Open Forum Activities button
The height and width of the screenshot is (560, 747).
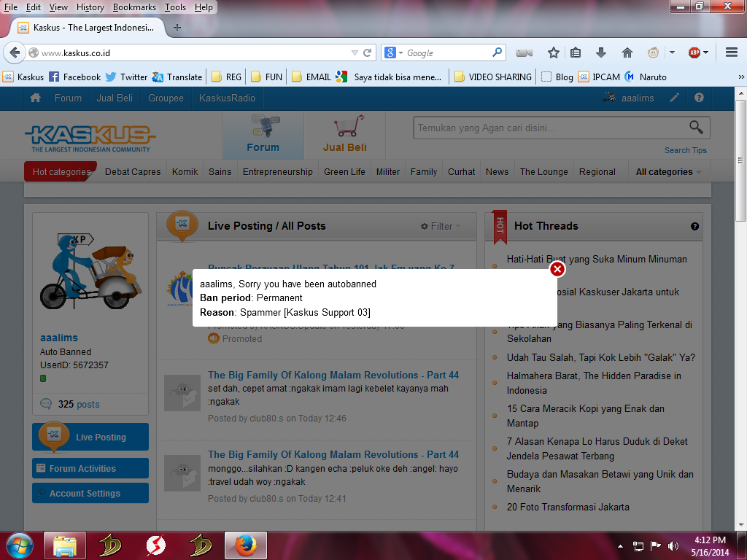(90, 468)
